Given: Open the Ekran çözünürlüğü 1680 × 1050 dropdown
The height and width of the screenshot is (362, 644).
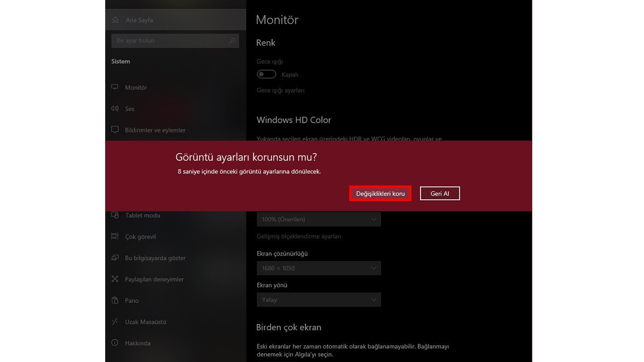Looking at the screenshot, I should [318, 268].
